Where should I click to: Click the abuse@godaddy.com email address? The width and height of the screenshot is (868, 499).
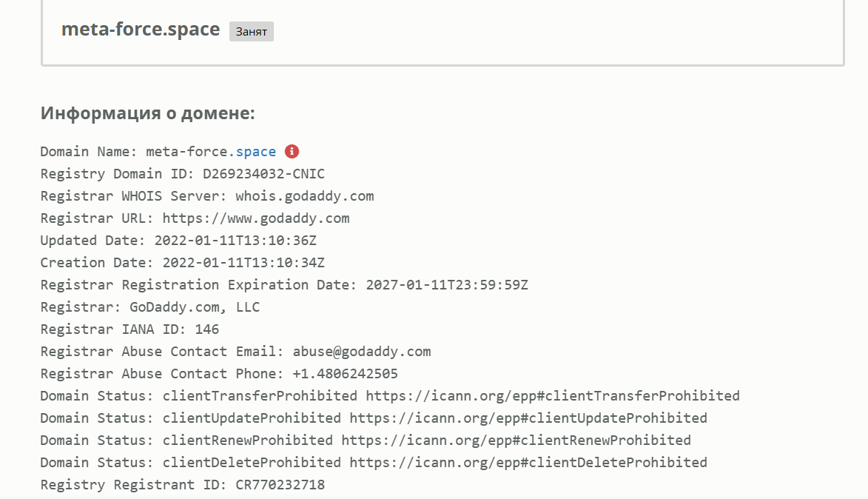click(362, 352)
